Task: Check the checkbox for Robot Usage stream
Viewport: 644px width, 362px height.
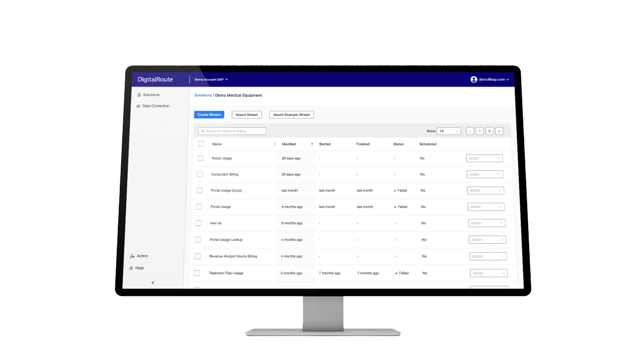Action: 201,158
